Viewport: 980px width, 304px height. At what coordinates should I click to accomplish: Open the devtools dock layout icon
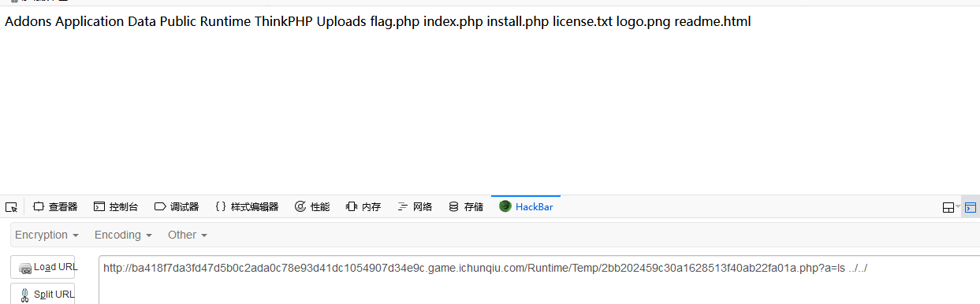tap(948, 207)
